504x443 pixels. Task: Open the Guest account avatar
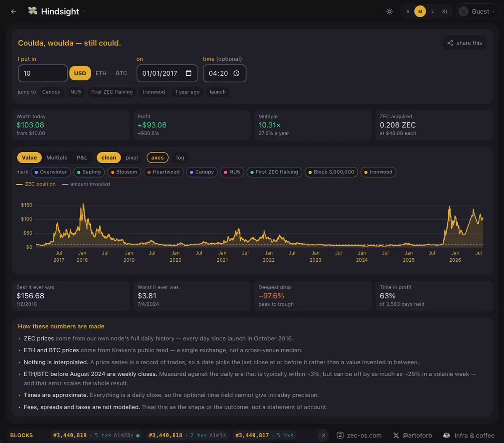pyautogui.click(x=463, y=12)
